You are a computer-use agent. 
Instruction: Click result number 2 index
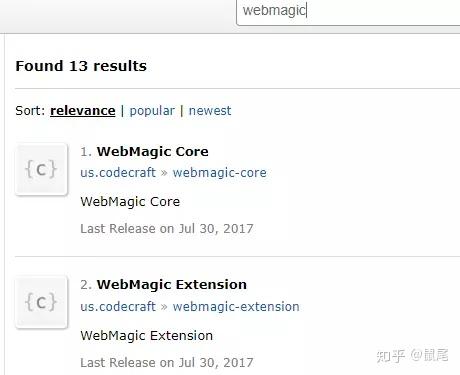pyautogui.click(x=86, y=285)
